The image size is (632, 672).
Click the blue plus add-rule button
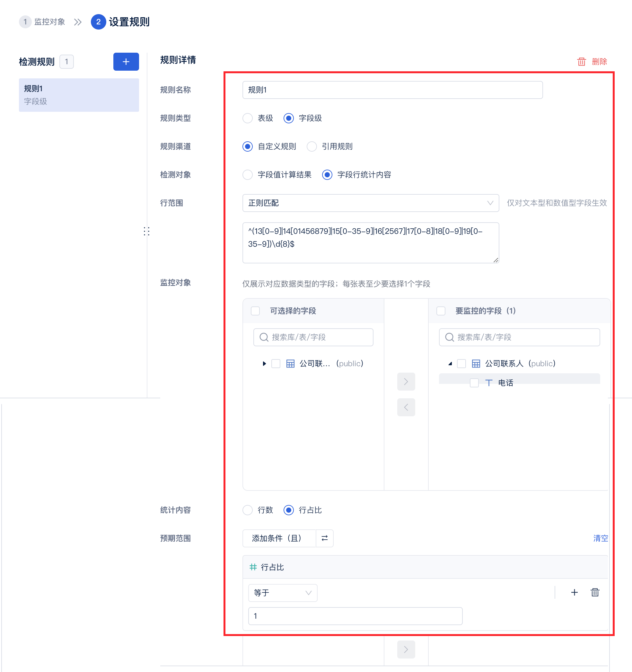pos(126,62)
